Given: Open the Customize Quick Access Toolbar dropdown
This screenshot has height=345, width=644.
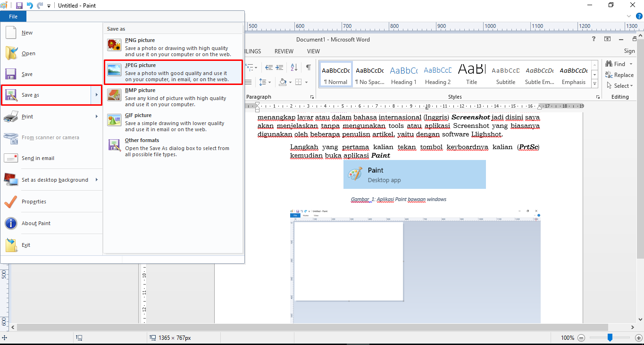Looking at the screenshot, I should pos(49,6).
